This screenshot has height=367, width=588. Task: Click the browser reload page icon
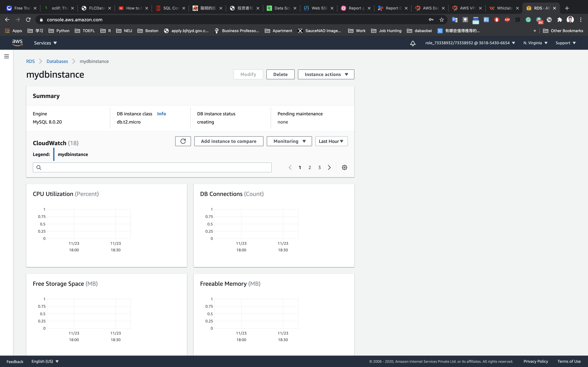pyautogui.click(x=28, y=20)
